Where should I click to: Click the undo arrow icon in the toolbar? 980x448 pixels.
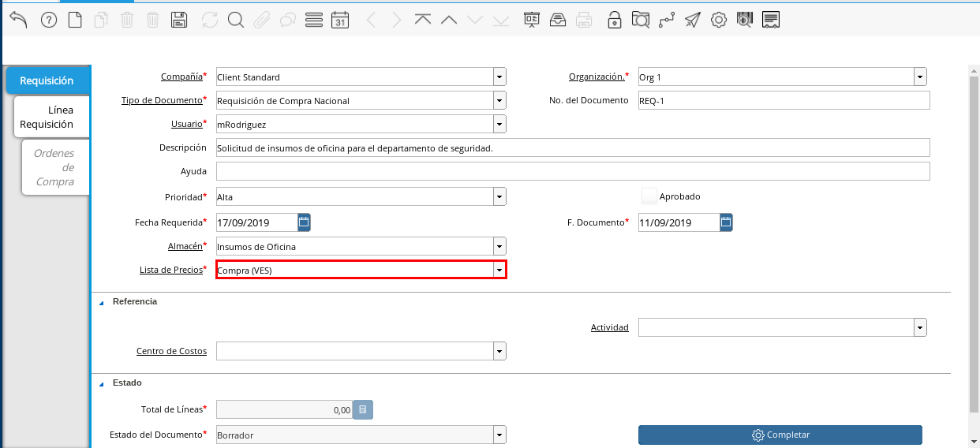click(18, 21)
